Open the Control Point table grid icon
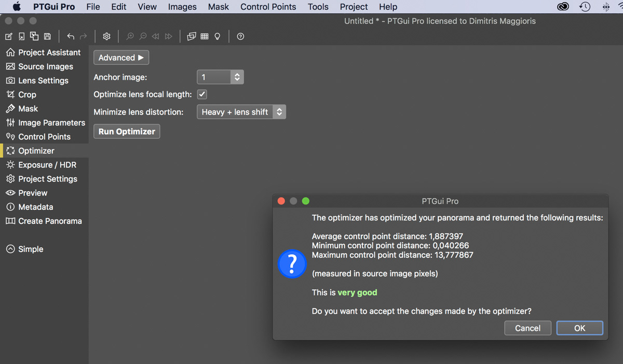This screenshot has height=364, width=623. click(x=205, y=36)
